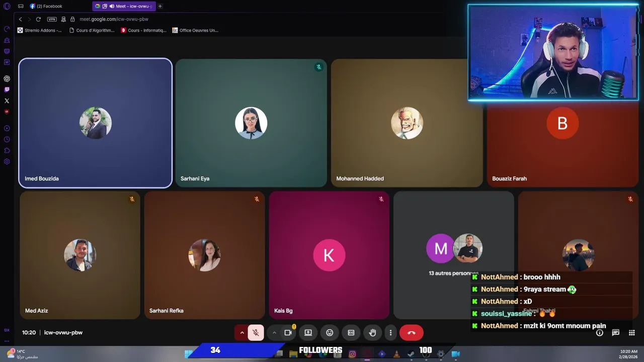Open Cours d'Algorithm bookmark
The height and width of the screenshot is (362, 644).
coord(92,30)
